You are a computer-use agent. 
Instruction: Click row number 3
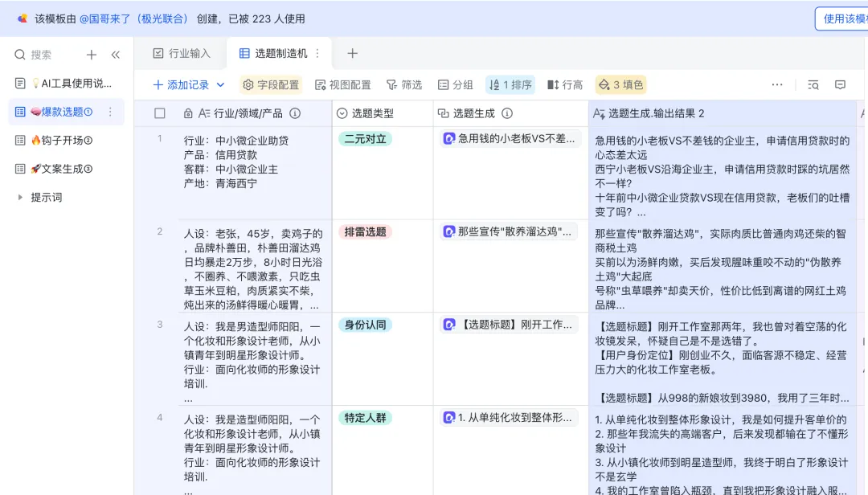tap(159, 325)
